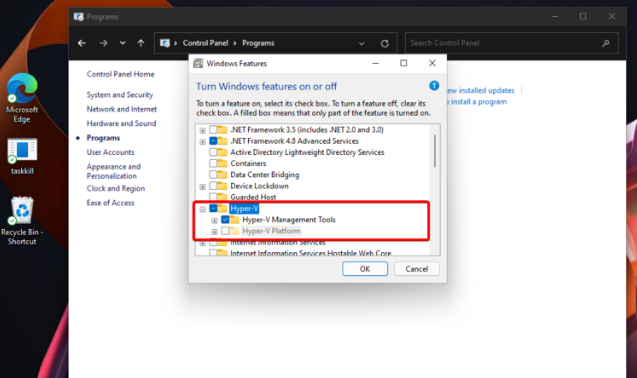Click Cancel in Windows Features dialog
Screen dimensions: 637x378
click(416, 269)
